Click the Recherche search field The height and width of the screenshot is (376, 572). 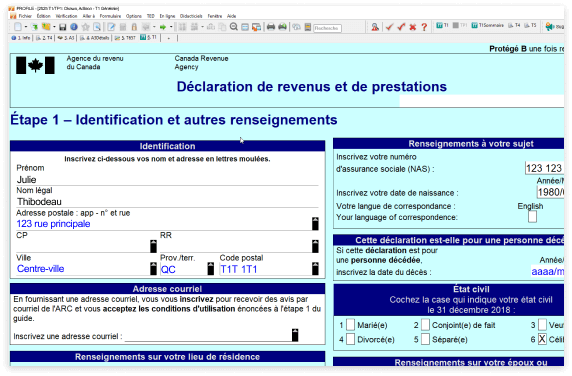click(327, 28)
